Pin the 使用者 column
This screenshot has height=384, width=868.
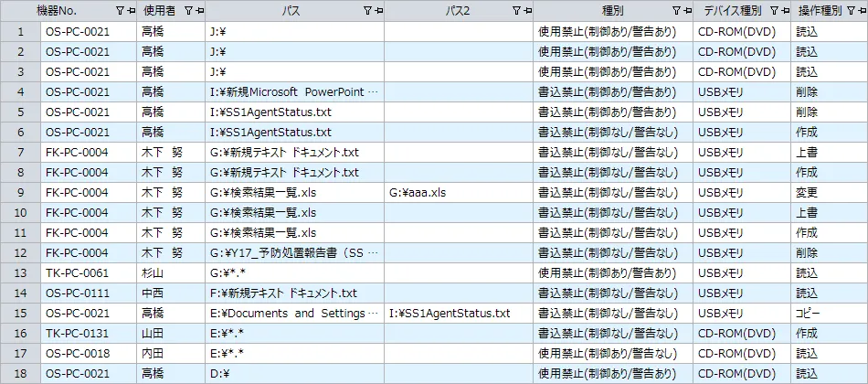pos(199,11)
